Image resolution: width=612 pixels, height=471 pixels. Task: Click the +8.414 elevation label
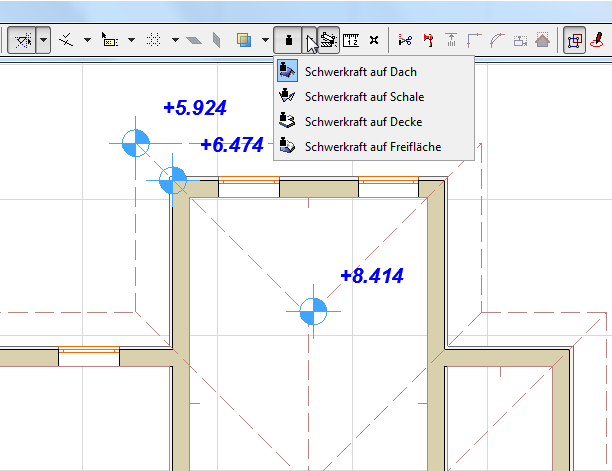[372, 275]
